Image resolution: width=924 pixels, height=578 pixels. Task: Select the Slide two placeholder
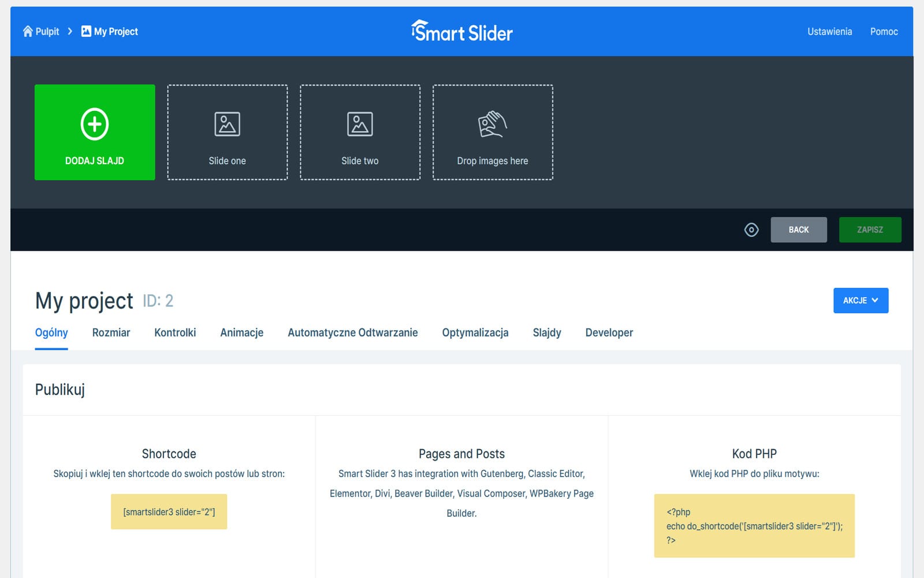tap(360, 132)
